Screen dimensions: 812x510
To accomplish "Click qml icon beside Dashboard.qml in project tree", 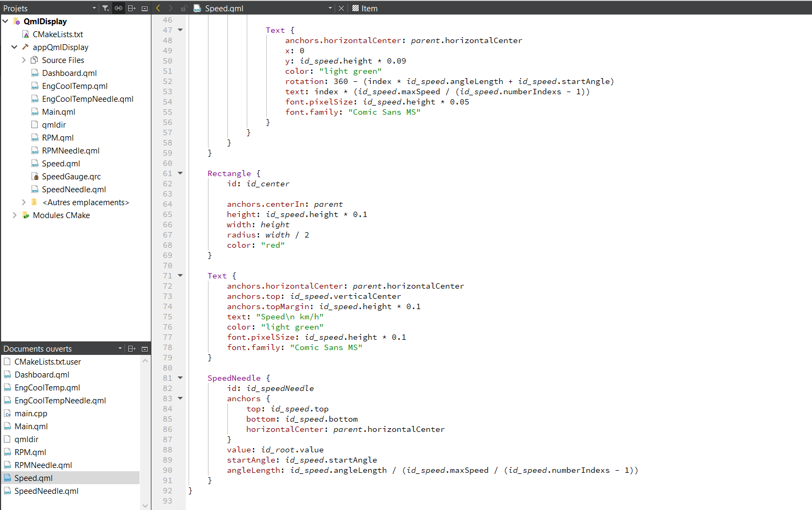I will click(34, 73).
